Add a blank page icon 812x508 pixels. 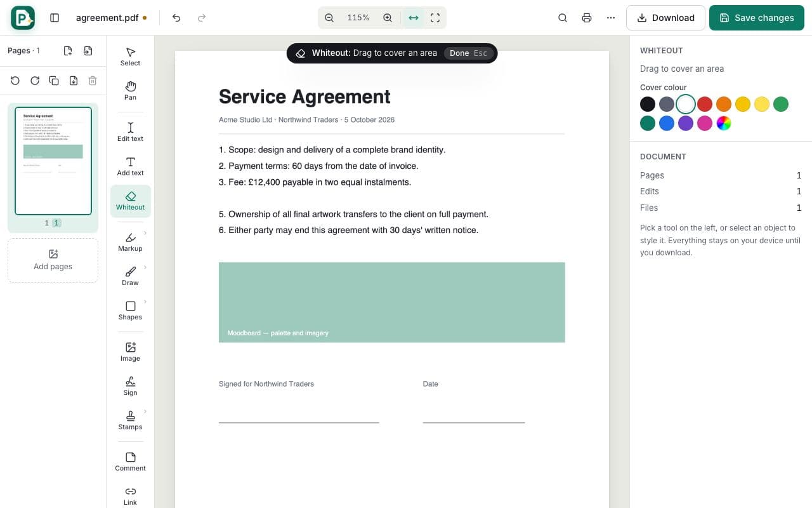coord(68,51)
